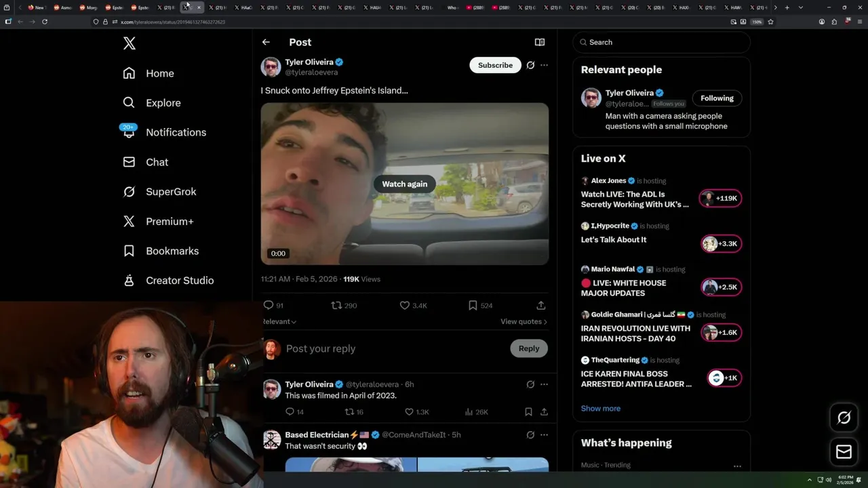The width and height of the screenshot is (868, 488).
Task: Click the Reply button
Action: point(529,348)
